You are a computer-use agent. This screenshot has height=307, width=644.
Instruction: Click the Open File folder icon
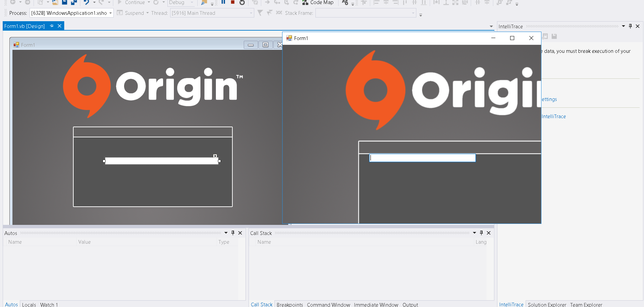coord(55,2)
